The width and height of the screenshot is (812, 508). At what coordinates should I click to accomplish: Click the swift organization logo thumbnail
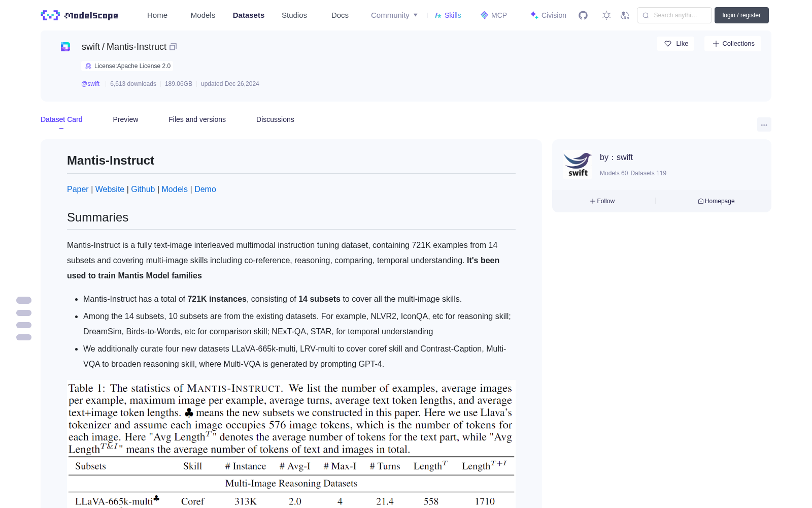pos(578,165)
